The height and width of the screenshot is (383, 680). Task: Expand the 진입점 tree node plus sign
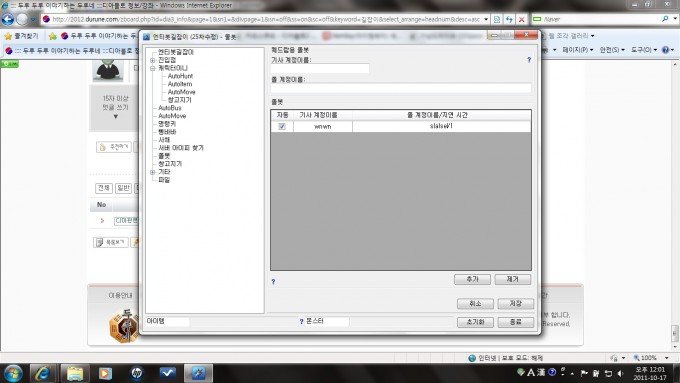(x=153, y=60)
